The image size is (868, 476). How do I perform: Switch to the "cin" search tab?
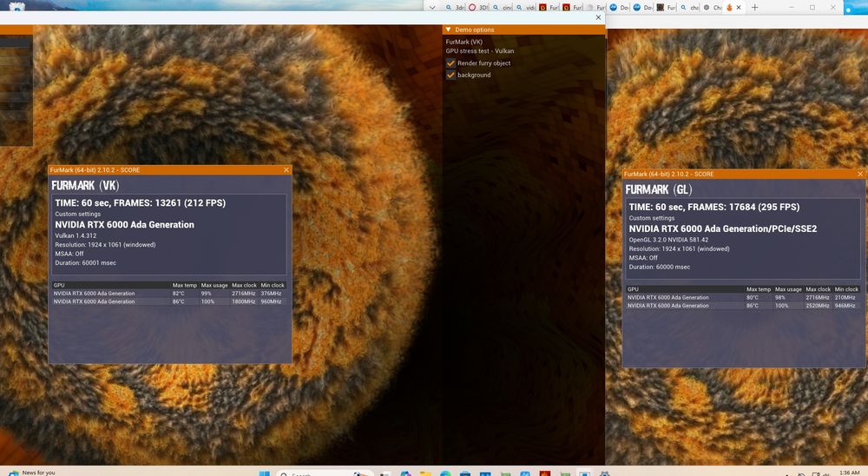tap(502, 7)
